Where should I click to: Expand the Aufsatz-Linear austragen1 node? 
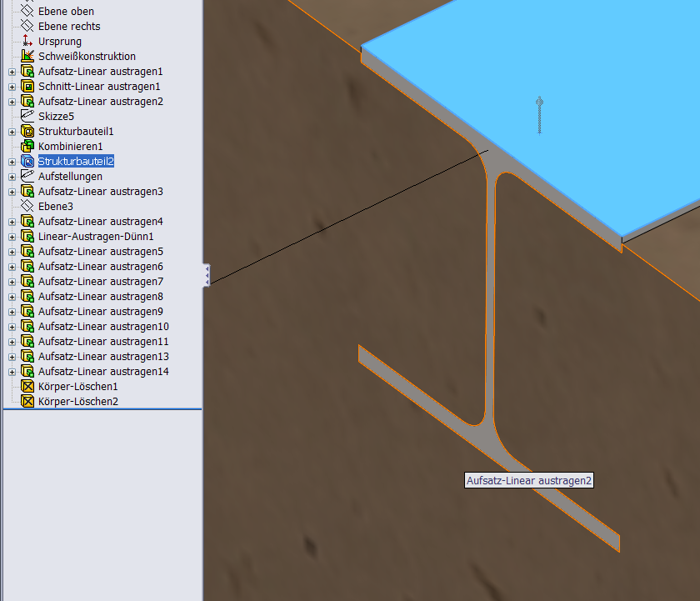click(x=12, y=72)
